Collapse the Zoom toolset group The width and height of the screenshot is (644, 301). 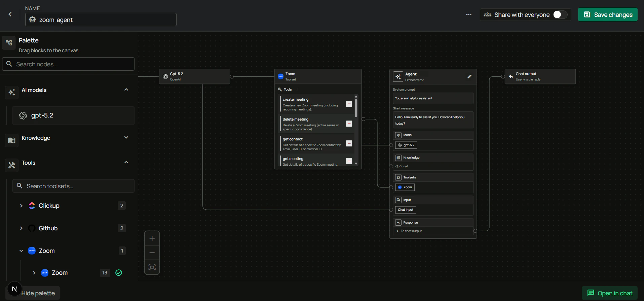pos(21,251)
